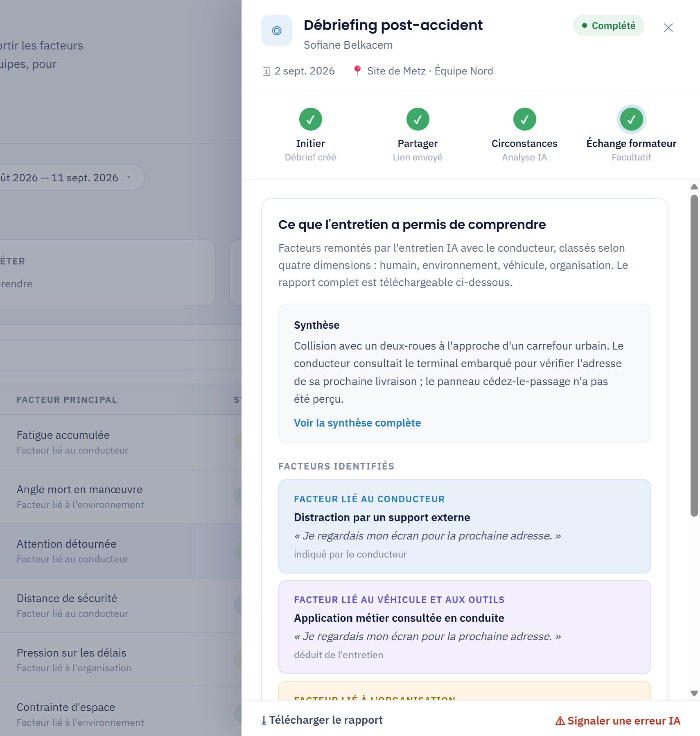Click the scrollbar down arrow in the panel
Viewport: 700px width, 736px height.
694,693
